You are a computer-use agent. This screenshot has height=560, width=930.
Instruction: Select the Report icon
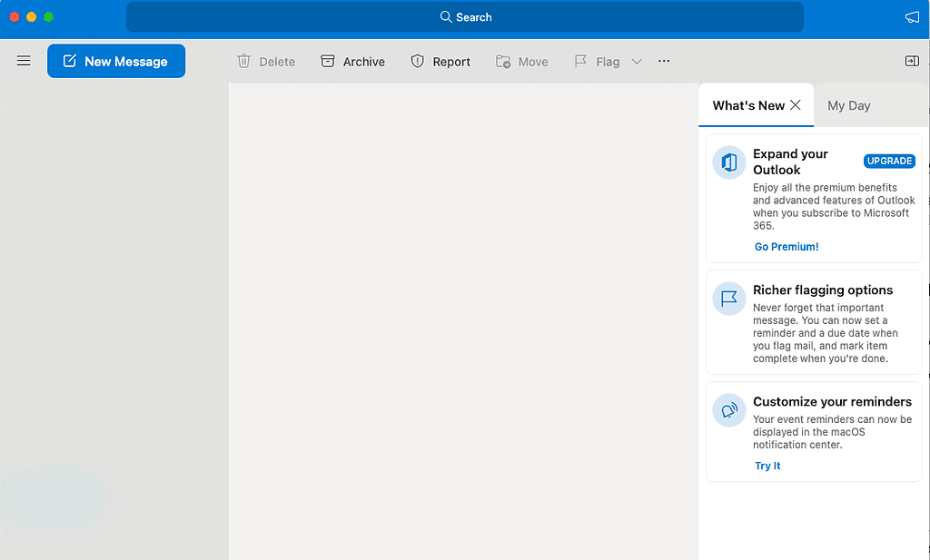417,61
